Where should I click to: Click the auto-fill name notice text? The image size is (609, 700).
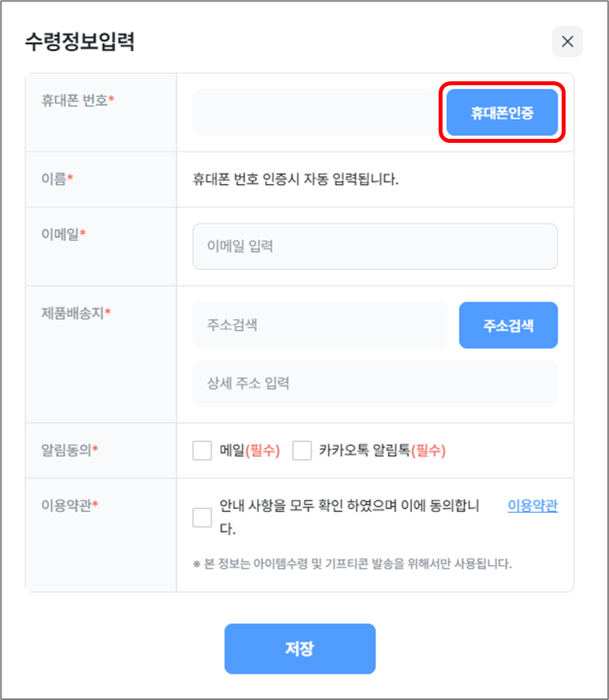(x=296, y=179)
